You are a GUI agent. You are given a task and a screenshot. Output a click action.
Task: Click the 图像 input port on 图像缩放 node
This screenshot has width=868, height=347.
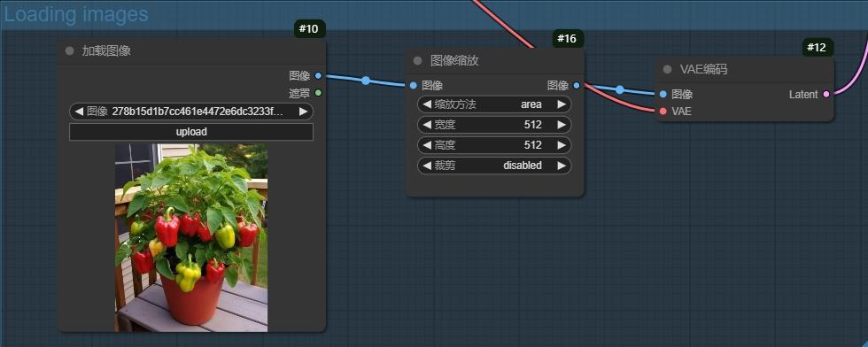[413, 85]
